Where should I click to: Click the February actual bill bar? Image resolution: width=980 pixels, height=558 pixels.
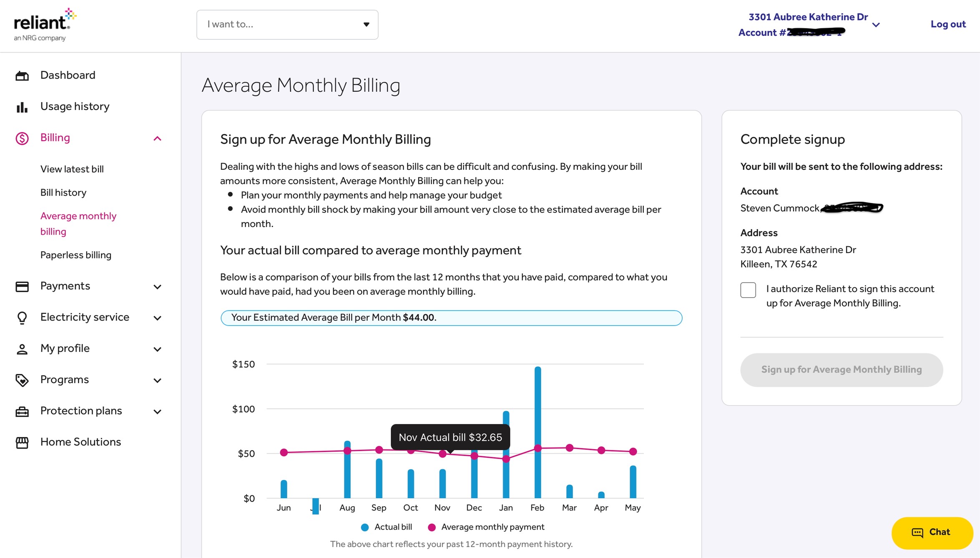[x=538, y=432]
